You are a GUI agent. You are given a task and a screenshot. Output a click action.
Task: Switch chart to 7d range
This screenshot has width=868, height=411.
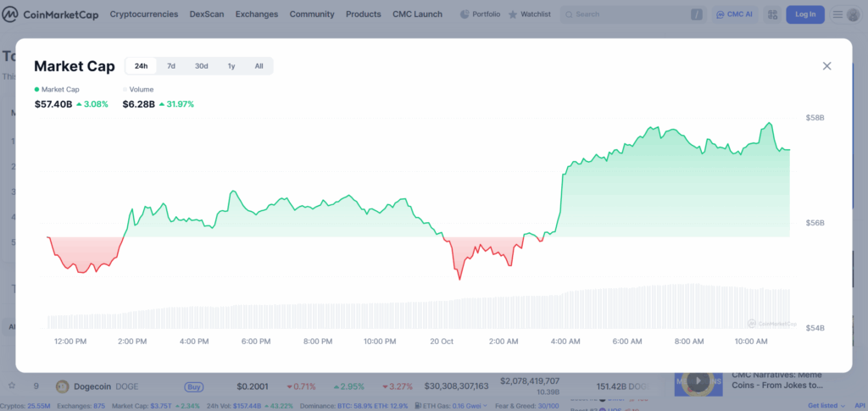tap(171, 66)
